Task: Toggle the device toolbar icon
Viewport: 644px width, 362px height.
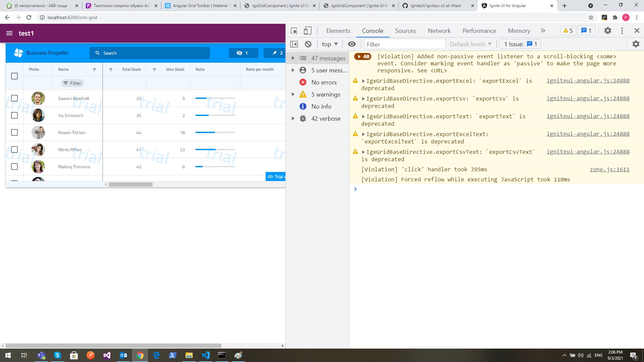Action: 307,31
